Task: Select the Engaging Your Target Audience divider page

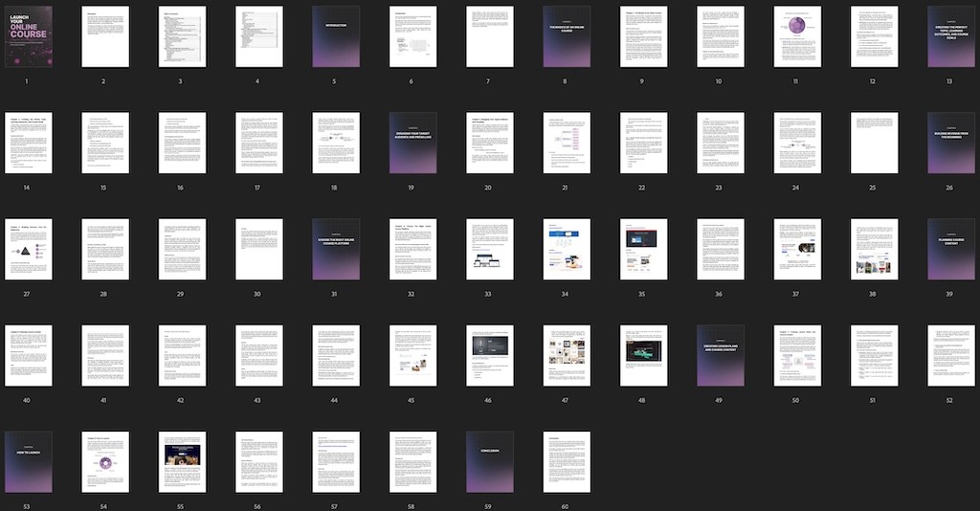Action: pos(413,143)
